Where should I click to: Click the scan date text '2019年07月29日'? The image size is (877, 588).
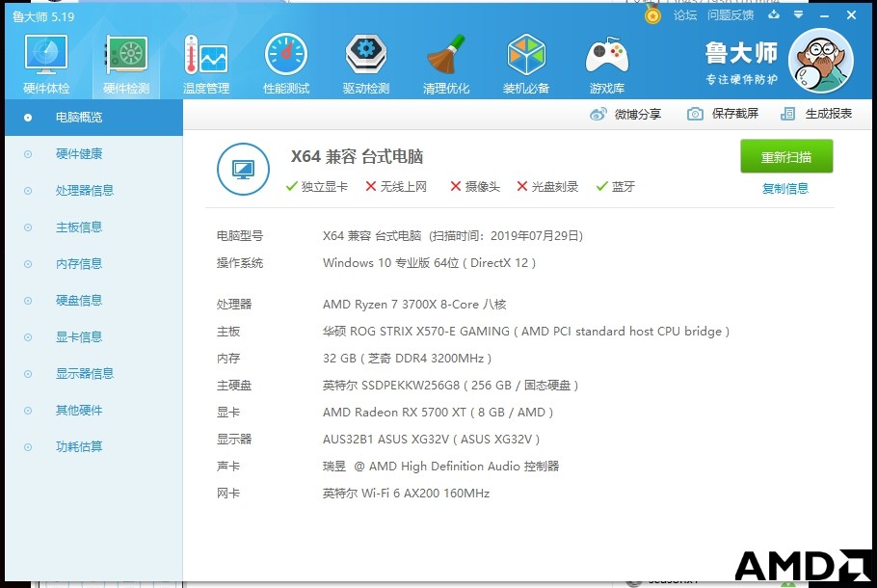tap(535, 235)
